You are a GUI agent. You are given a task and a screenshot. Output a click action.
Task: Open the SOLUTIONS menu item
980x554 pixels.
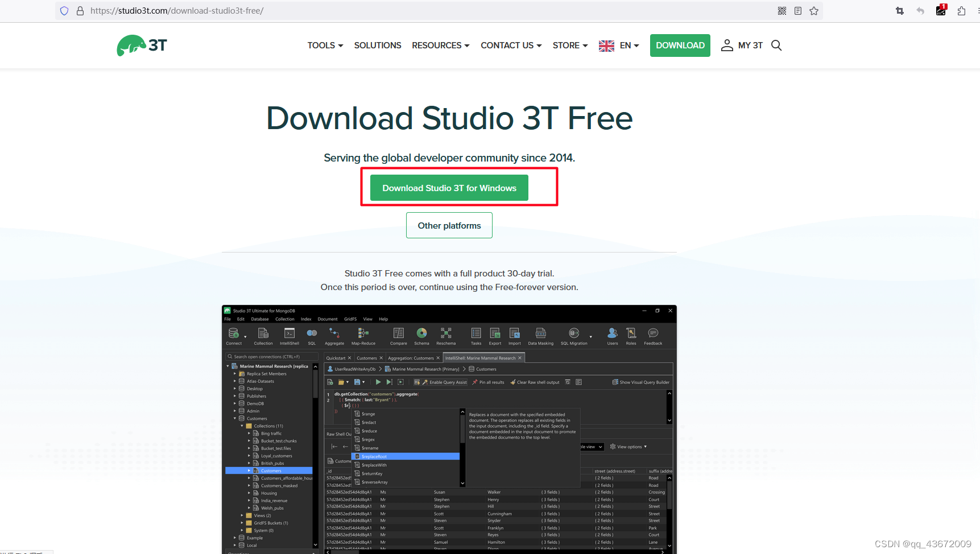point(378,46)
